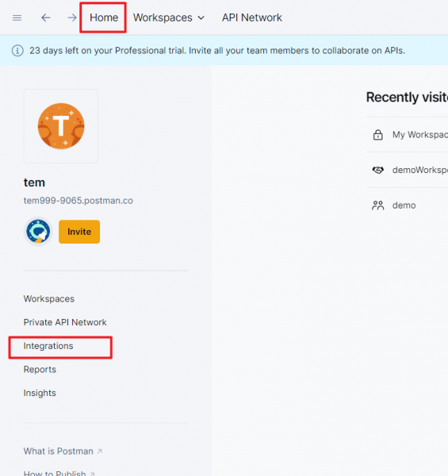Click handshake icon beside demoWorkspace

(x=378, y=170)
